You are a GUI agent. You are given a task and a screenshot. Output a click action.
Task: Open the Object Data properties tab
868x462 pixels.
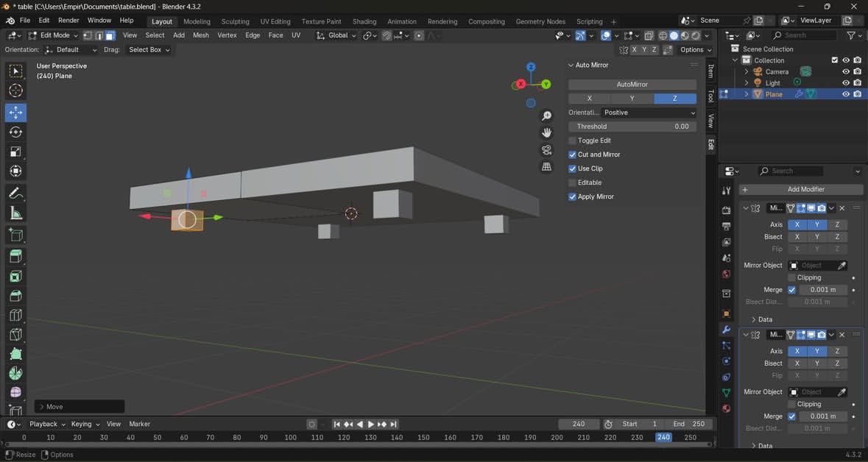pyautogui.click(x=727, y=392)
